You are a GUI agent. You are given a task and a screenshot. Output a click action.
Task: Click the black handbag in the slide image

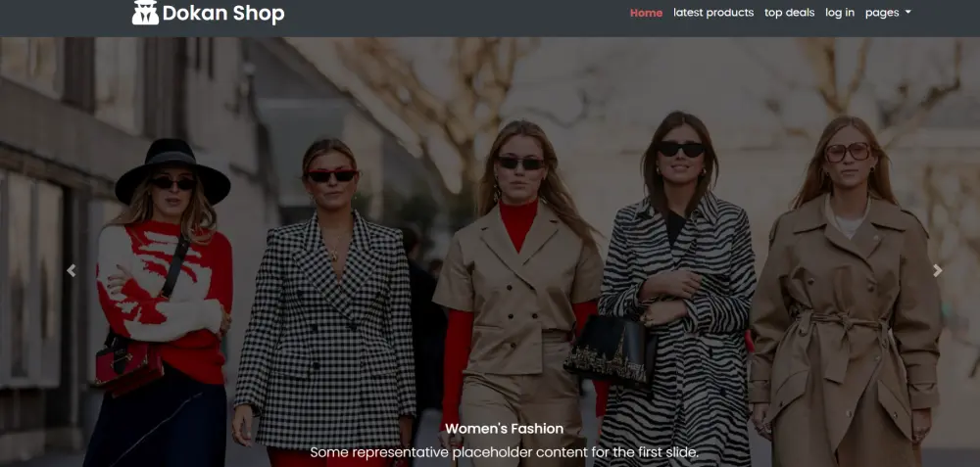click(611, 350)
